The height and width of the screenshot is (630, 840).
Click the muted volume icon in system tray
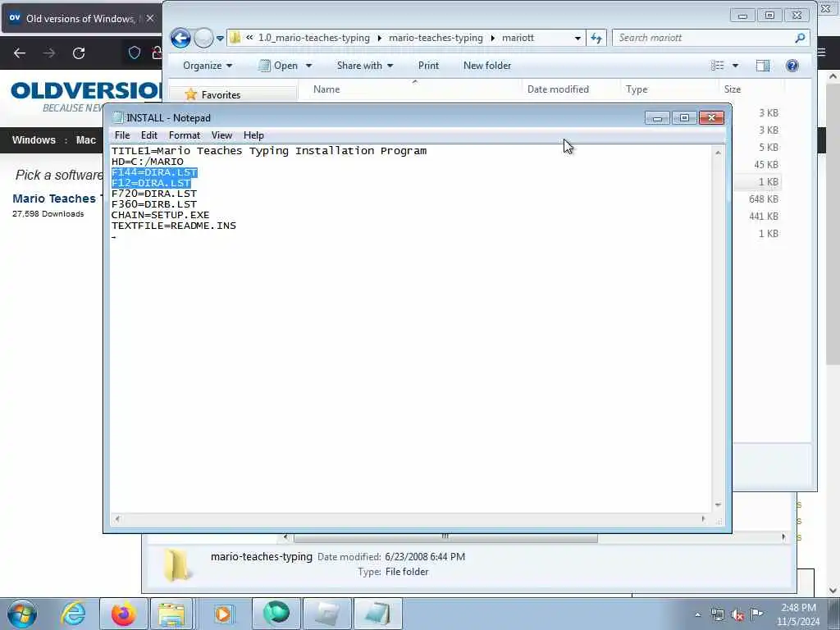click(737, 615)
